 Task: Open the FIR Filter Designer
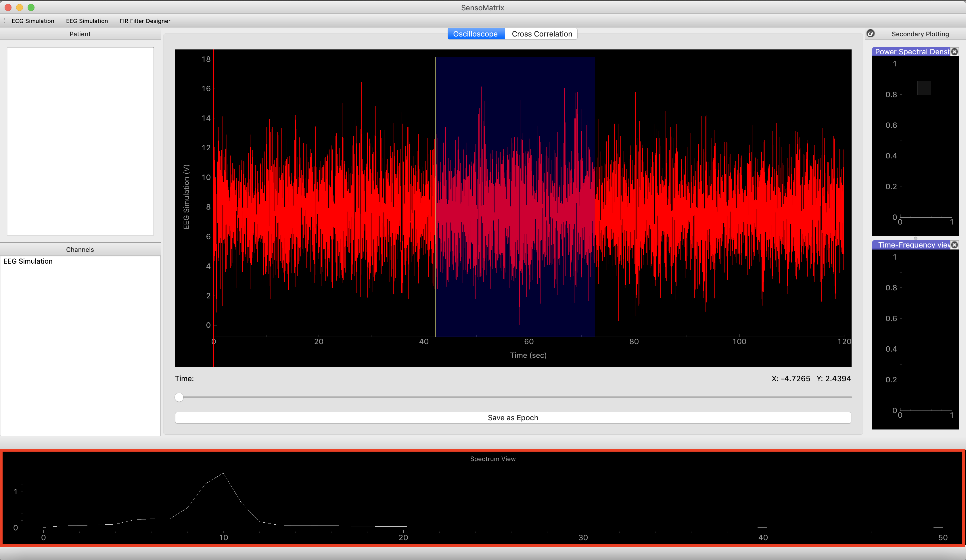coord(145,21)
